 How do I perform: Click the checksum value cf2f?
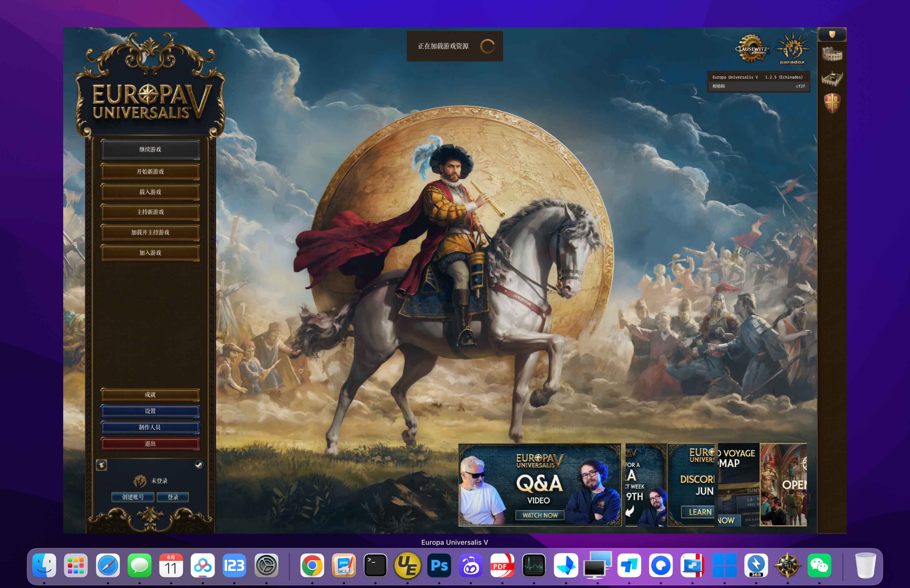coord(800,86)
